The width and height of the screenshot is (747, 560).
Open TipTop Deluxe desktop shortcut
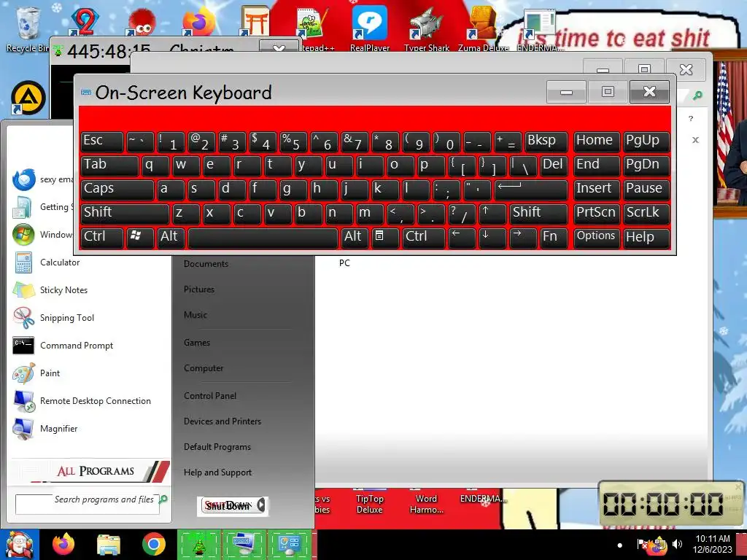(x=370, y=502)
